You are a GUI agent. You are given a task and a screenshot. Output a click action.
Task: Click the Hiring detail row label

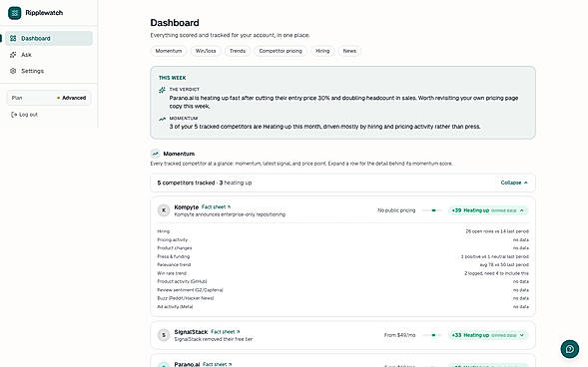(164, 231)
